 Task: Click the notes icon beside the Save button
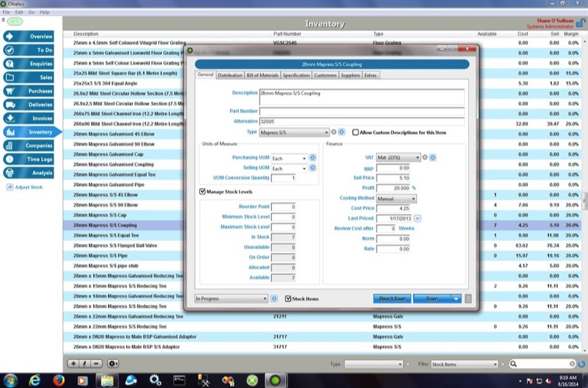[x=468, y=298]
